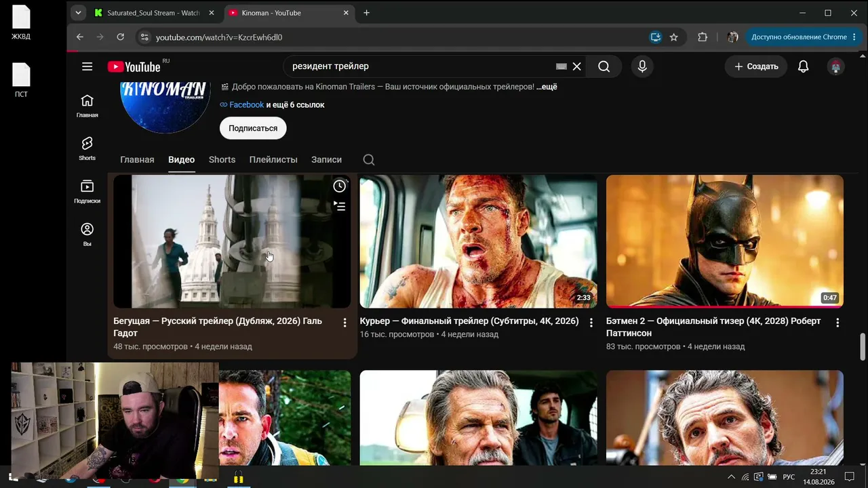Open the channel's Главная tab
The image size is (868, 488).
pyautogui.click(x=137, y=160)
